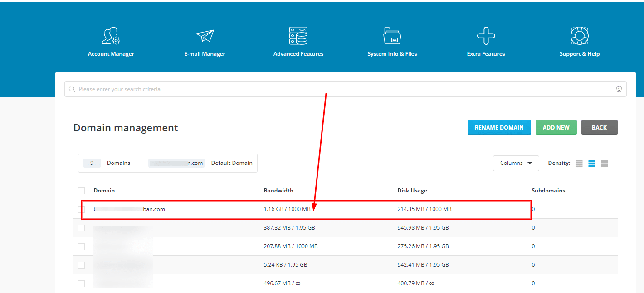The height and width of the screenshot is (293, 644).
Task: Select the medium density icon
Action: click(592, 163)
